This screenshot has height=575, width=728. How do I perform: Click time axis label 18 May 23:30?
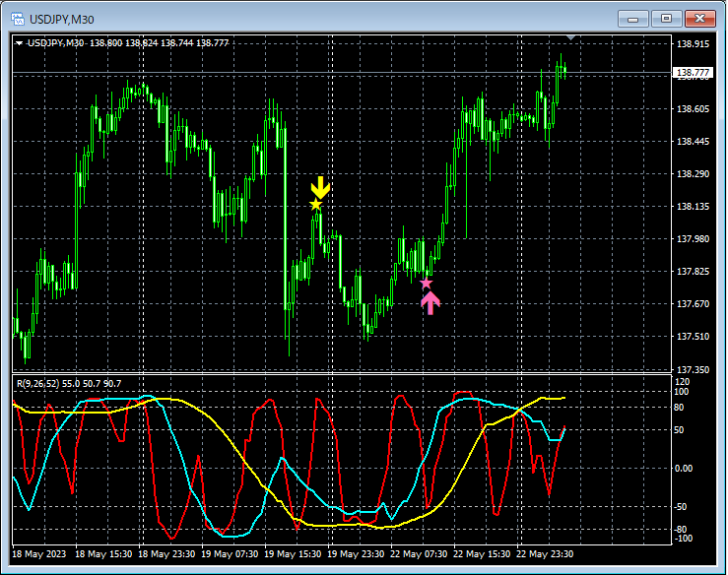[x=166, y=554]
